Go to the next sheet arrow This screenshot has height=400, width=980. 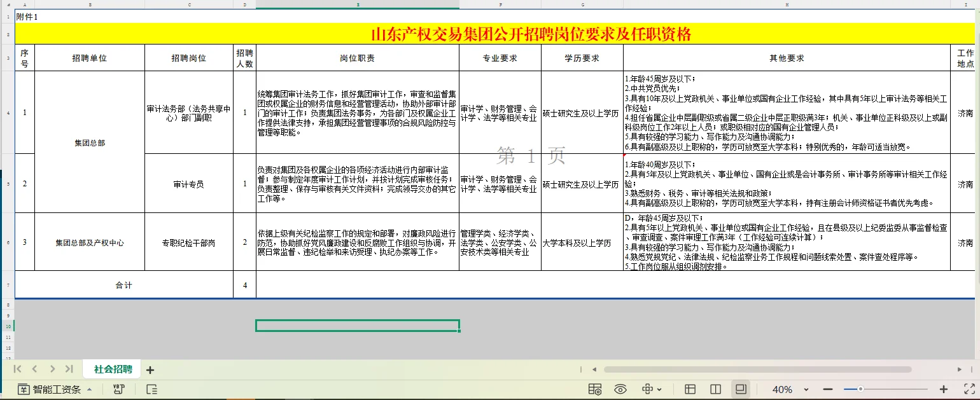(52, 369)
